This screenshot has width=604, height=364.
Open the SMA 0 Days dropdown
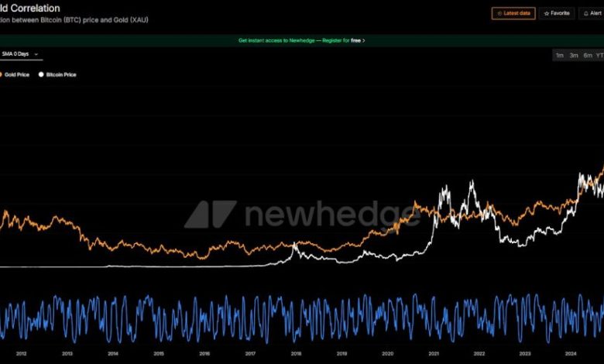(19, 54)
